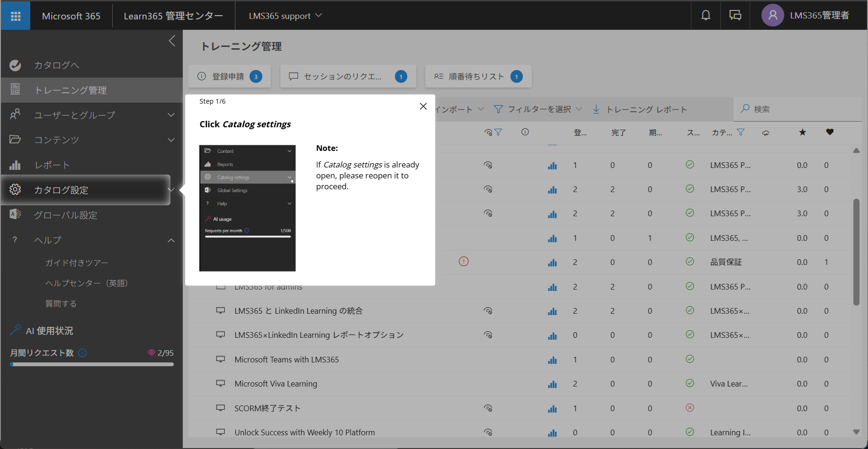The width and height of the screenshot is (868, 449).
Task: Filter by the カテ... column funnel icon
Action: (741, 132)
